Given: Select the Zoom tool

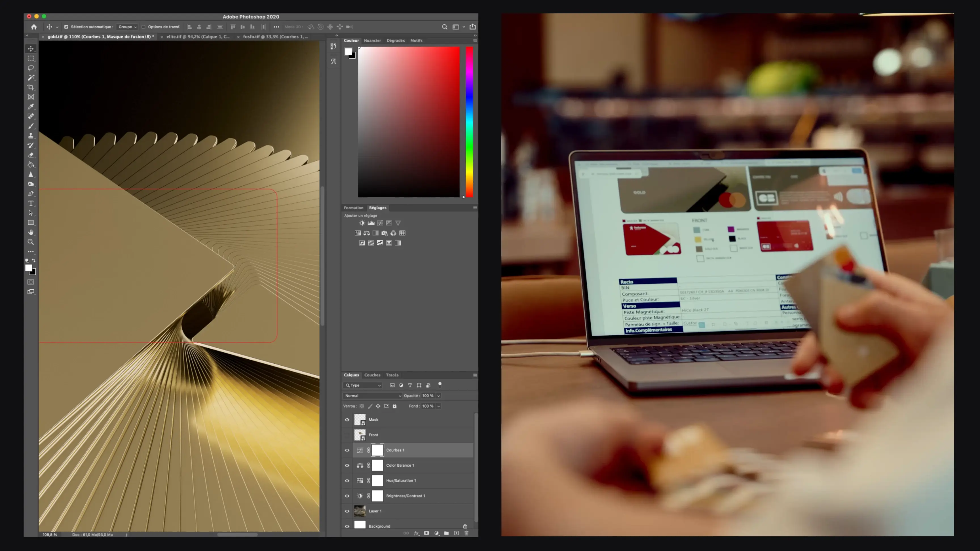Looking at the screenshot, I should pos(31,242).
